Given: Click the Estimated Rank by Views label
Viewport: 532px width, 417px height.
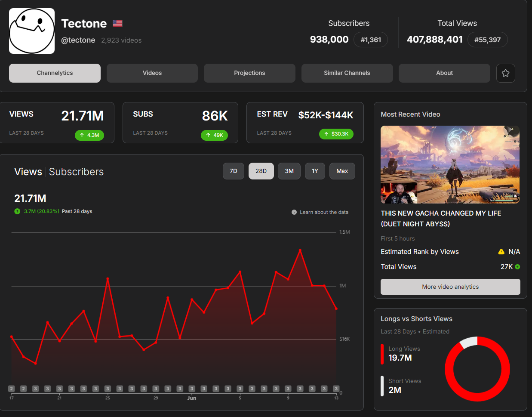Looking at the screenshot, I should click(420, 252).
